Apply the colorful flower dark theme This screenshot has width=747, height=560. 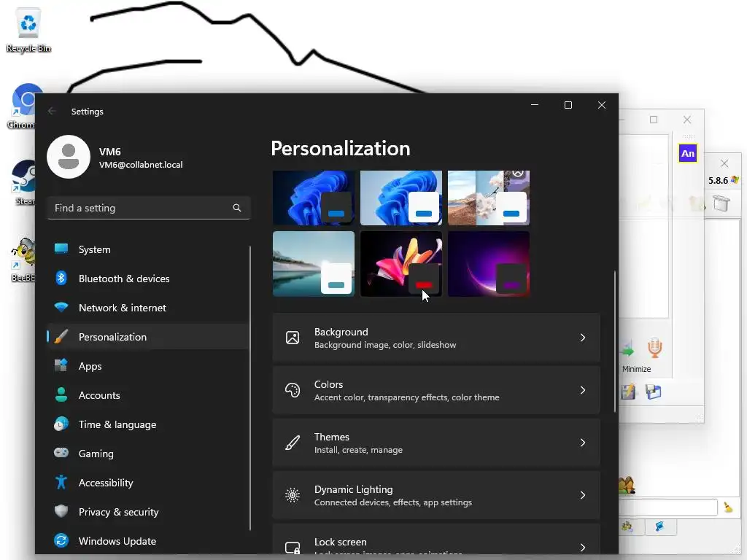click(x=401, y=263)
